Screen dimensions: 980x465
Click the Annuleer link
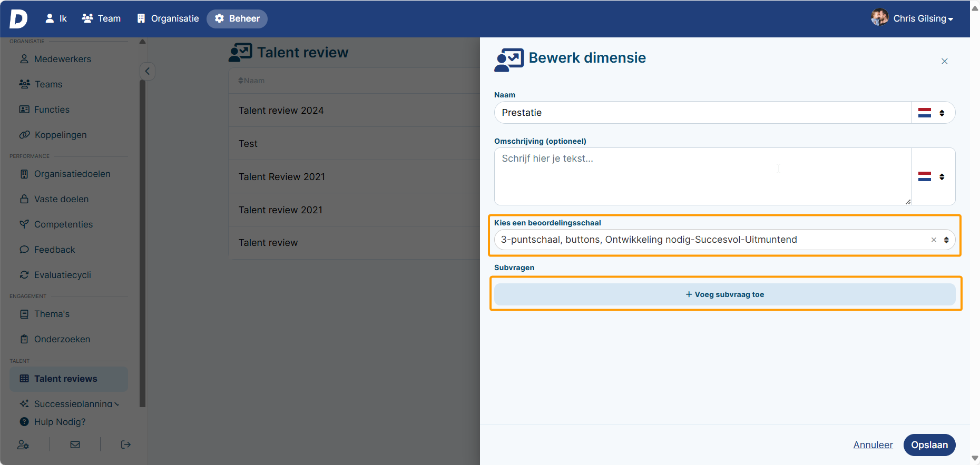point(873,445)
